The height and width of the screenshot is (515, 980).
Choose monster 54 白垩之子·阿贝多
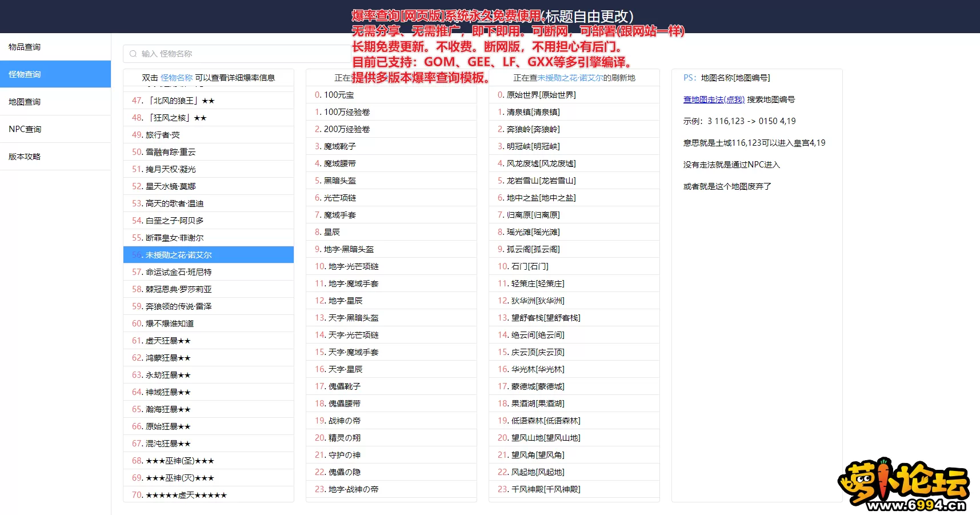click(x=209, y=221)
